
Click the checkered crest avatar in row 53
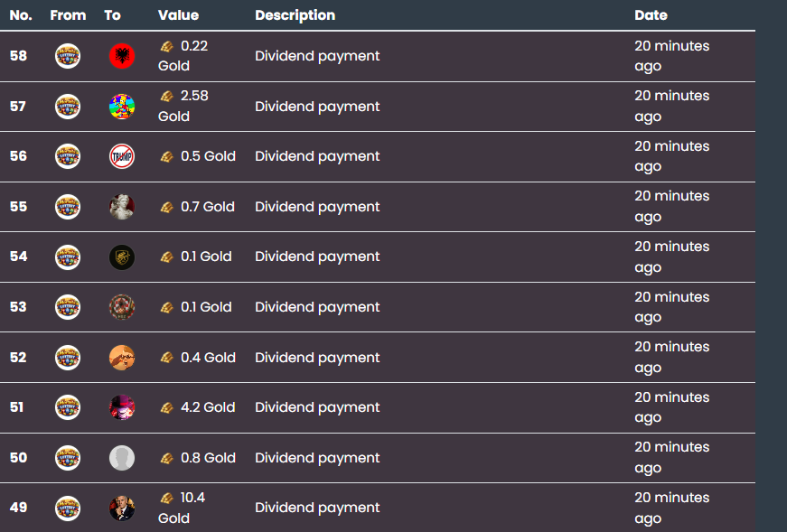122,307
